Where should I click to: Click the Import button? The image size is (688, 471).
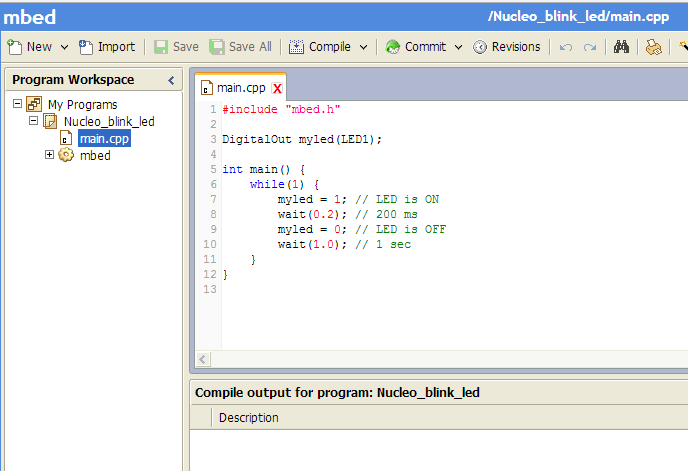107,47
